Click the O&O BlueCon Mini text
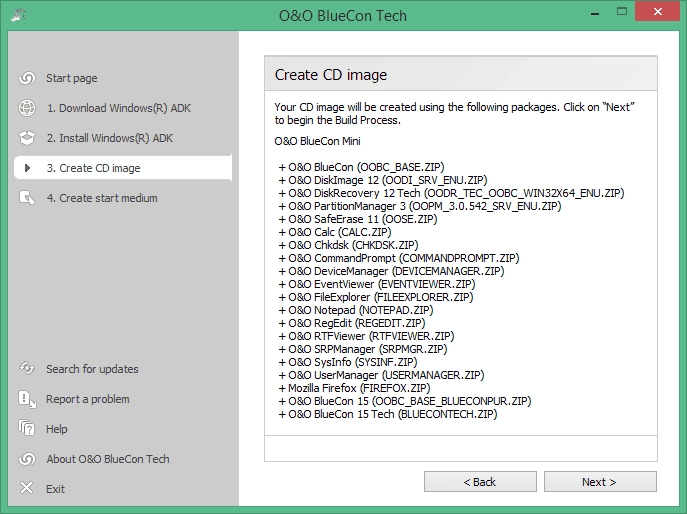Viewport: 687px width, 514px height. 318,141
